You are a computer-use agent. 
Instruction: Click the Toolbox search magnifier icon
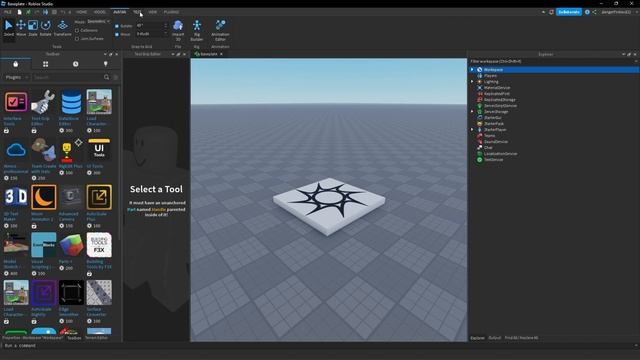click(107, 77)
